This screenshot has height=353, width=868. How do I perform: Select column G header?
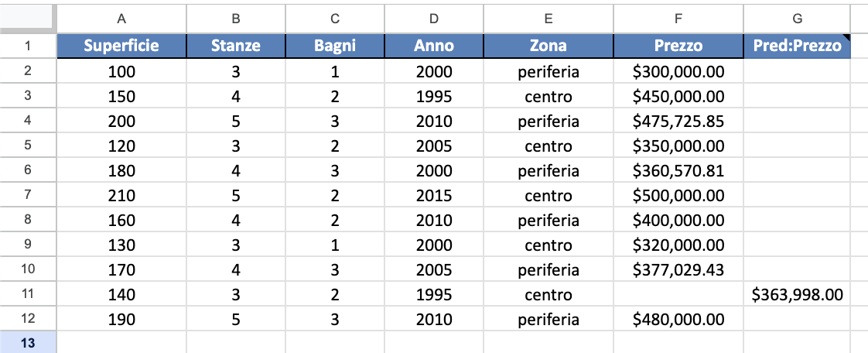coord(797,19)
